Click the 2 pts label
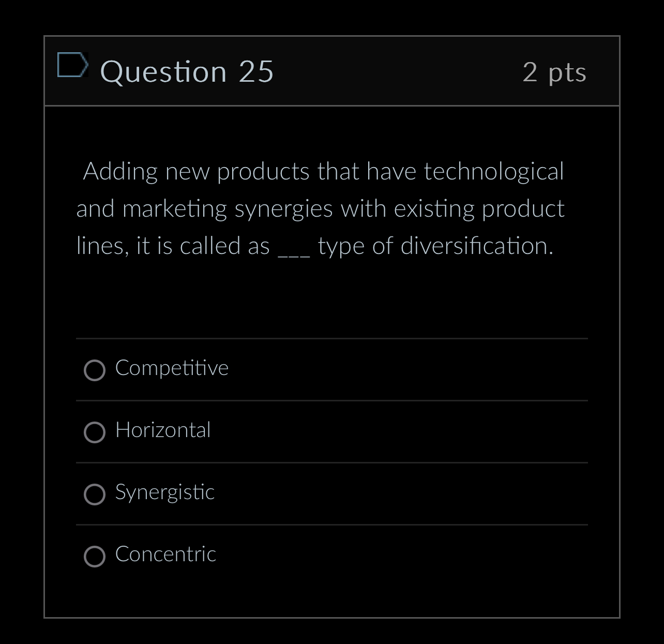Viewport: 664px width, 644px height. (555, 72)
